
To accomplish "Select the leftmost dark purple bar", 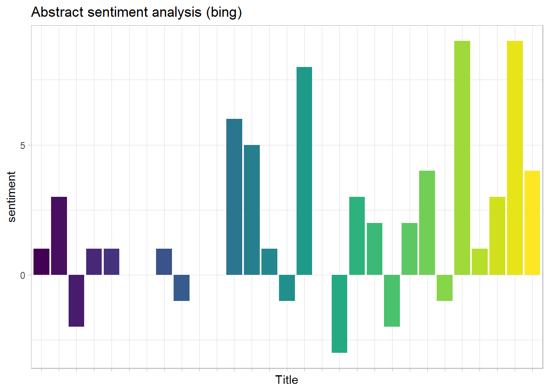I will (x=41, y=262).
